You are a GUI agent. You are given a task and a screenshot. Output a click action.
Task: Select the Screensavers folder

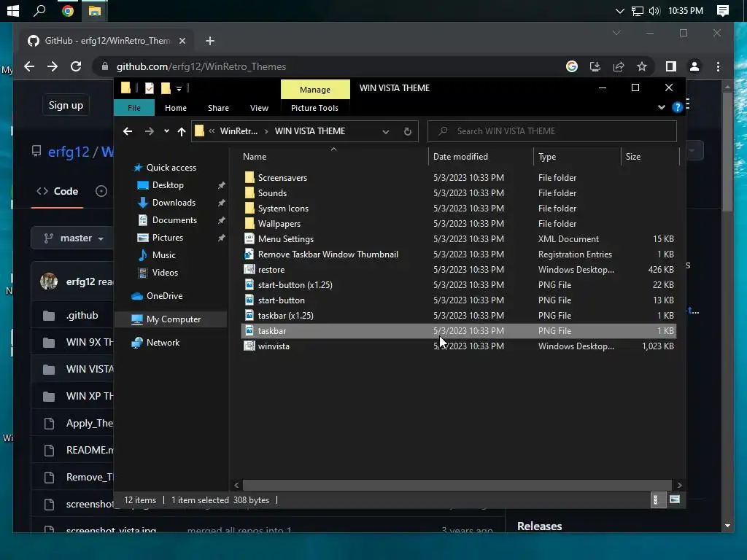click(x=282, y=178)
